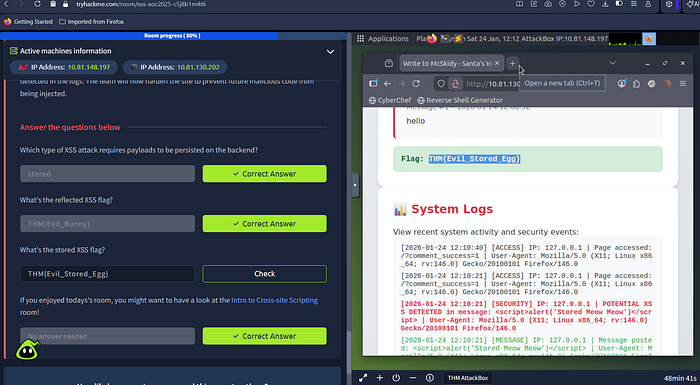Click the insecure connection lock icon
Screen dimensions: 700x385
point(455,84)
